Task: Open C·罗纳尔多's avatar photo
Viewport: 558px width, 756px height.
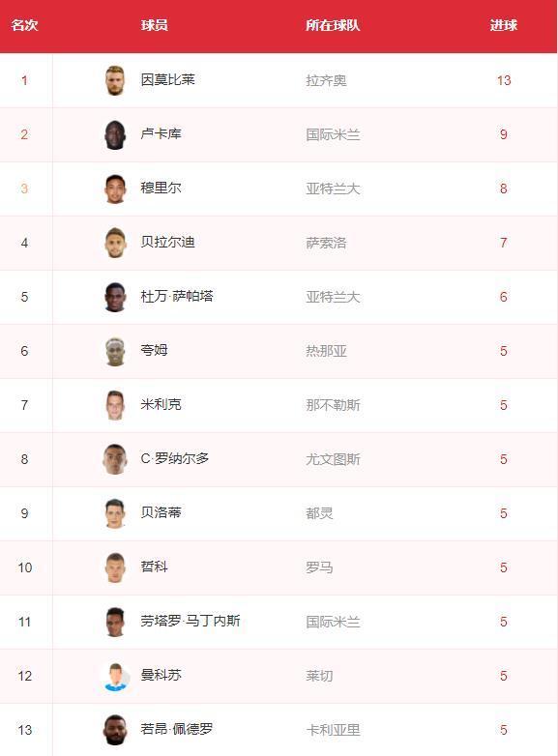Action: coord(115,459)
